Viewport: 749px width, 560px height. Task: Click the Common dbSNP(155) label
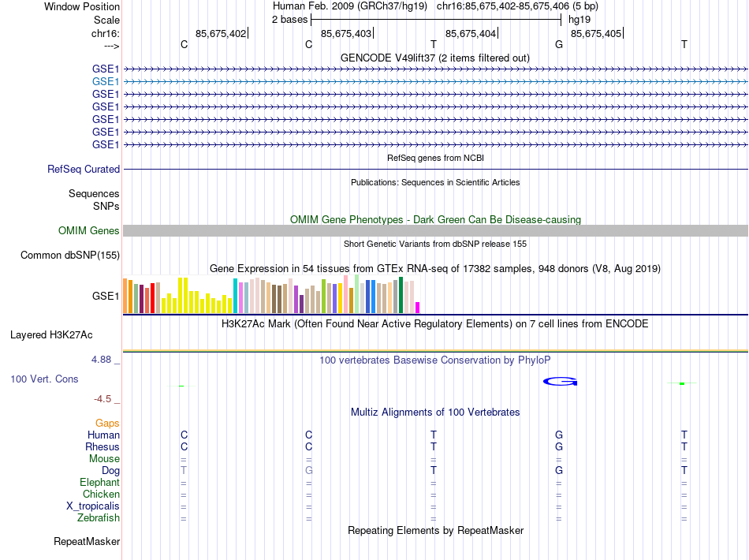click(69, 255)
